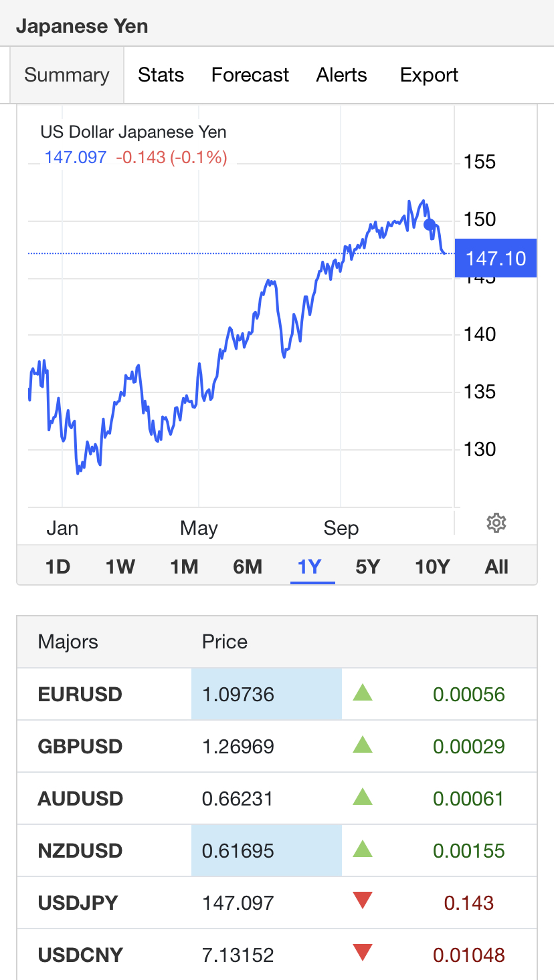The height and width of the screenshot is (980, 554).
Task: Click the US Dollar Japanese Yen chart title
Action: pyautogui.click(x=134, y=132)
